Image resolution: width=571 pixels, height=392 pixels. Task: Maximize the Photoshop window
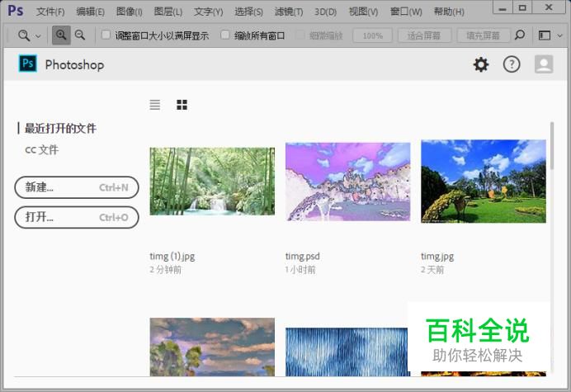coord(522,7)
